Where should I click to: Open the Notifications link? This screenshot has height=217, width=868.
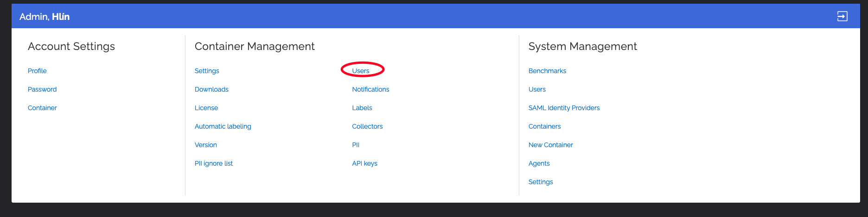click(370, 89)
